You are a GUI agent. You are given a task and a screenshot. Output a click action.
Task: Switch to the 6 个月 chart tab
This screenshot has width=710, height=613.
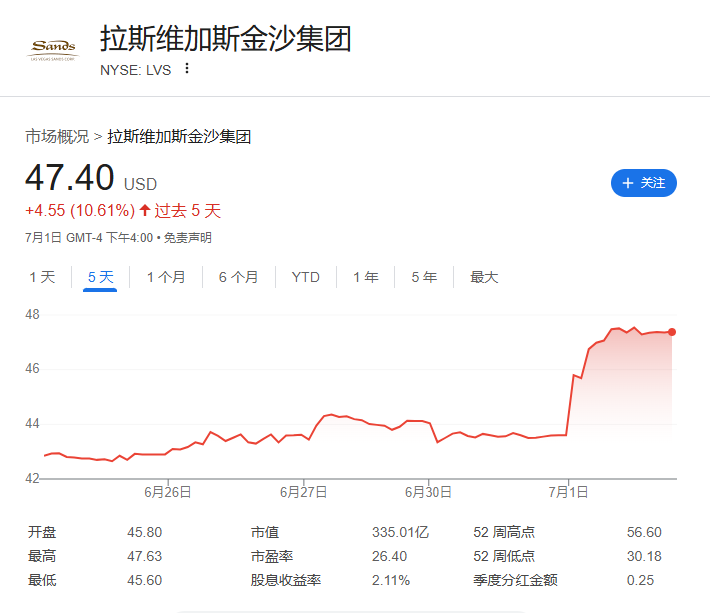pyautogui.click(x=238, y=277)
